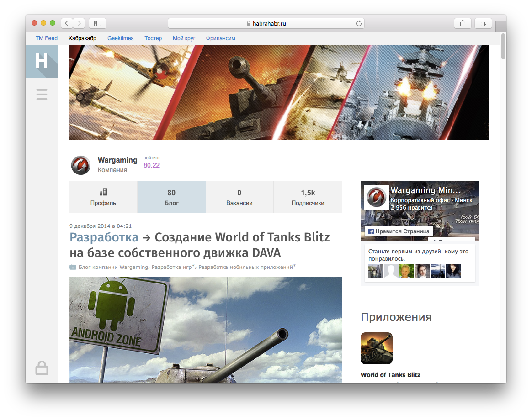Go back using Safari's back arrow

point(67,23)
